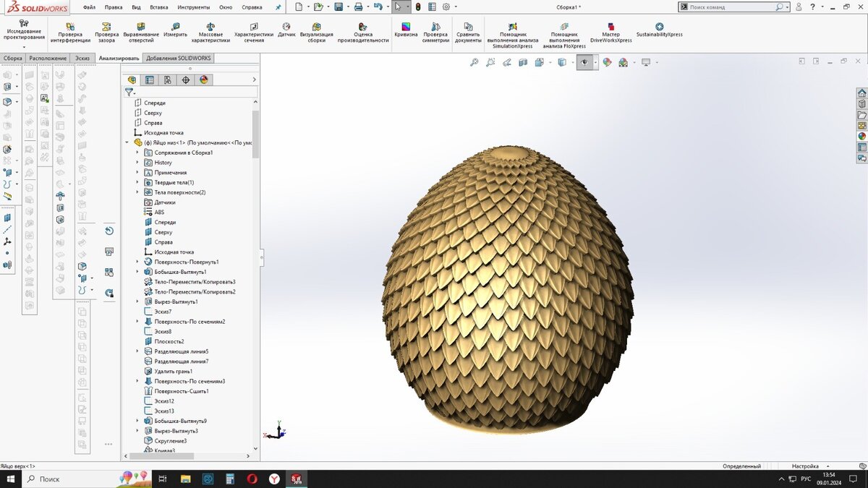Expand the History folder

tap(137, 163)
